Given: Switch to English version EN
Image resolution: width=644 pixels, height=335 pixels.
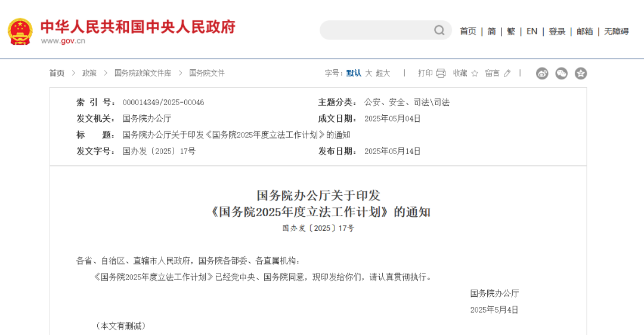Looking at the screenshot, I should [532, 31].
